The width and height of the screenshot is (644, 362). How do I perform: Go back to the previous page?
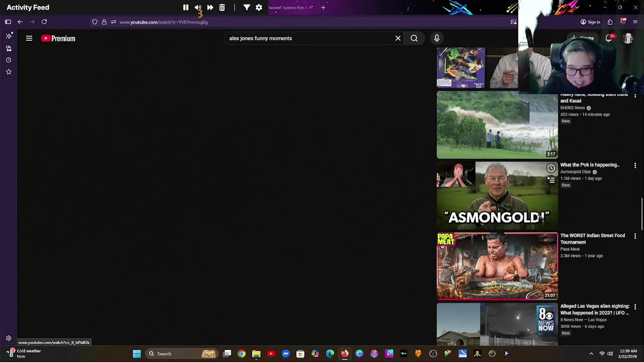coord(20,22)
